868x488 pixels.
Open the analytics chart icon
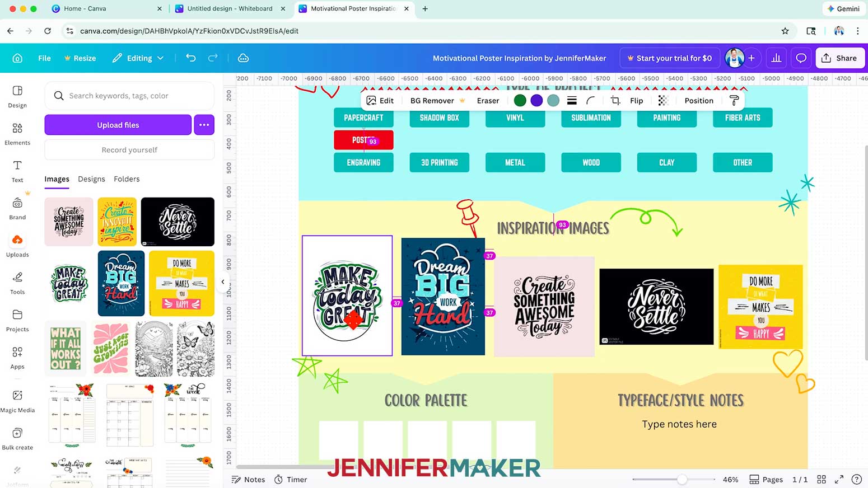point(776,58)
